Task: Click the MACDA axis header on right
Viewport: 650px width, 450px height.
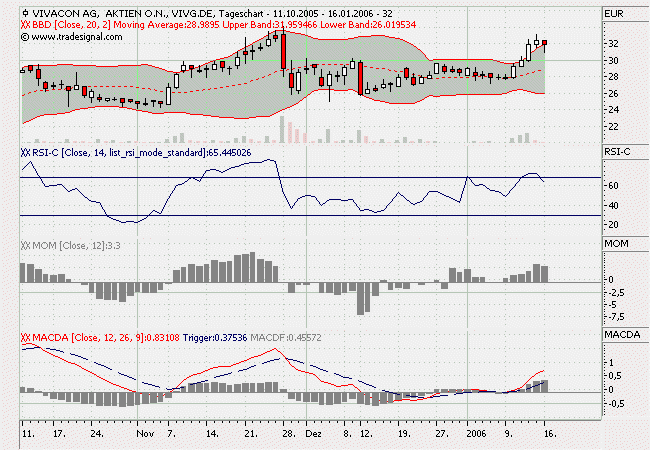Action: coord(622,335)
